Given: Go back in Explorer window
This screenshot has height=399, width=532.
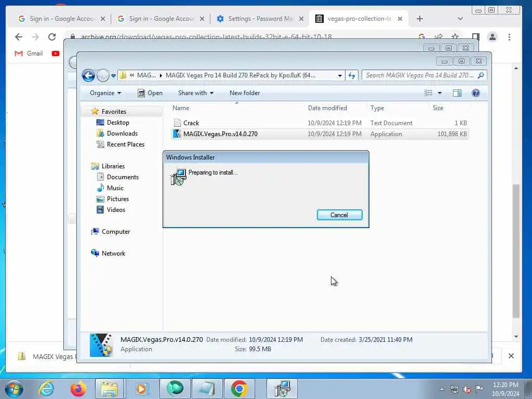Looking at the screenshot, I should (x=88, y=75).
